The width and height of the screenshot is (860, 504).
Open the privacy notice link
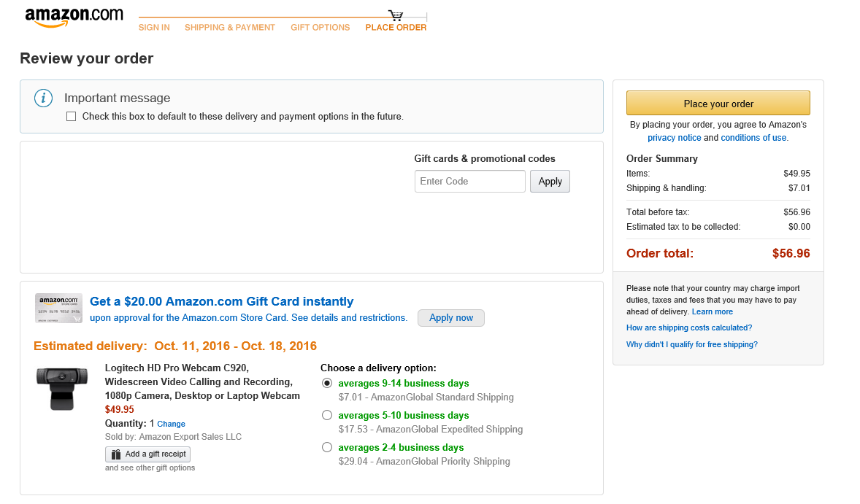(674, 138)
